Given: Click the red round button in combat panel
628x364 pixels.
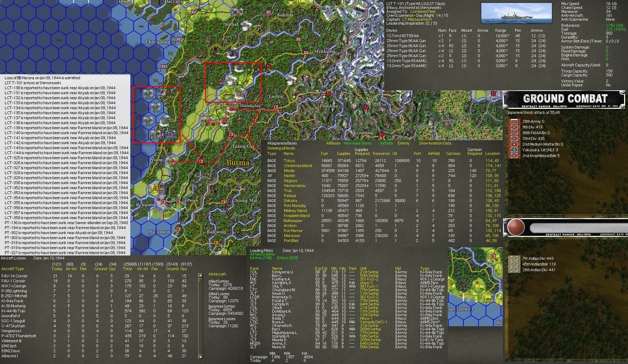Looking at the screenshot, I should click(x=516, y=227).
